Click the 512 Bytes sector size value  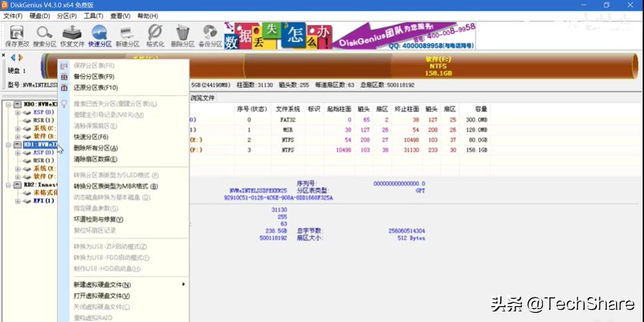click(411, 238)
